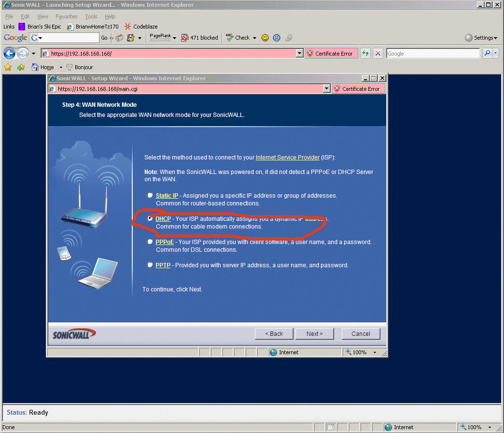Open the Favorites menu
This screenshot has height=433, width=504.
[67, 16]
